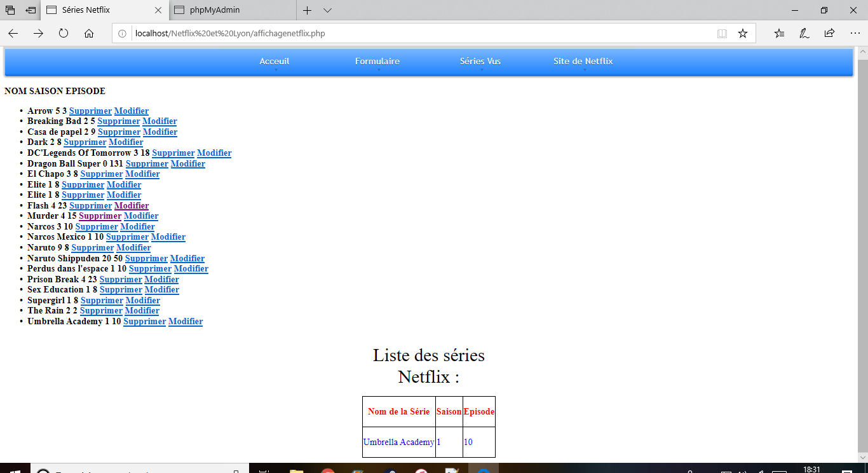Click Modifier for El Chapo
The height and width of the screenshot is (473, 868).
[142, 174]
